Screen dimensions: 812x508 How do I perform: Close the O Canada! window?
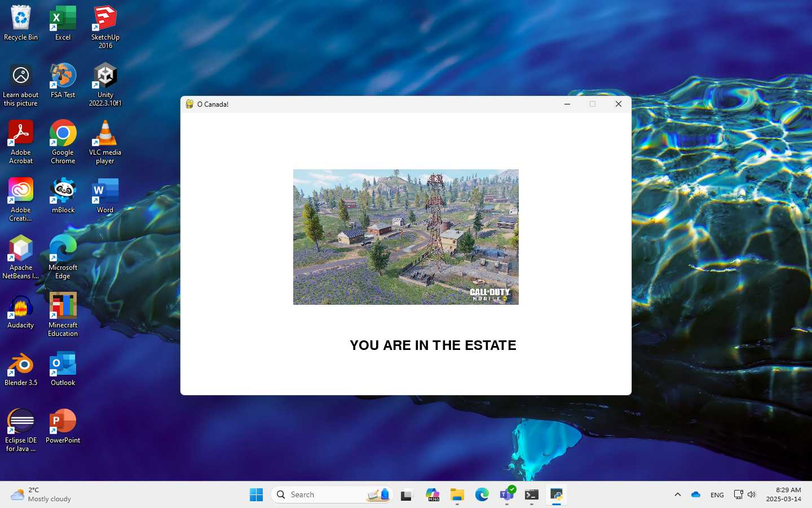[619, 104]
